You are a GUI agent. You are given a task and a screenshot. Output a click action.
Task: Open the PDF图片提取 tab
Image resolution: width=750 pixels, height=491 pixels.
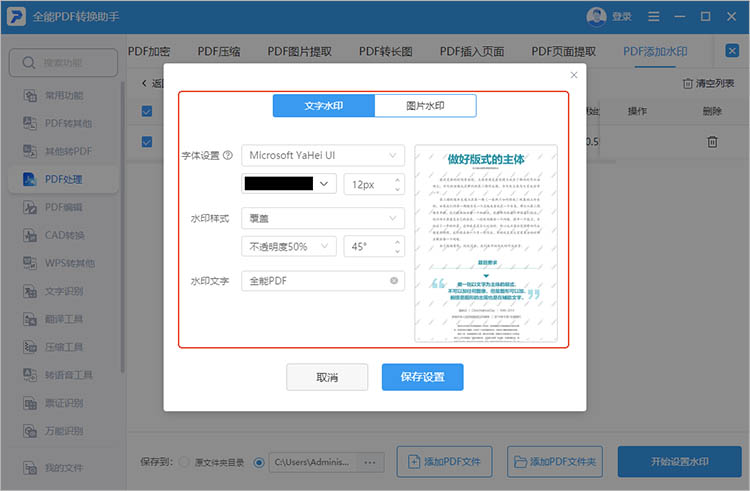[x=299, y=51]
